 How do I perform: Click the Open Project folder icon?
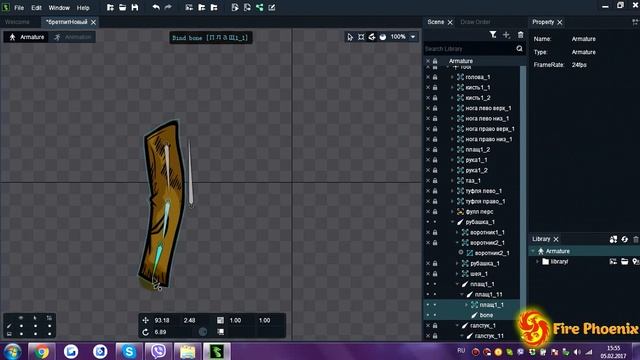pyautogui.click(x=122, y=7)
